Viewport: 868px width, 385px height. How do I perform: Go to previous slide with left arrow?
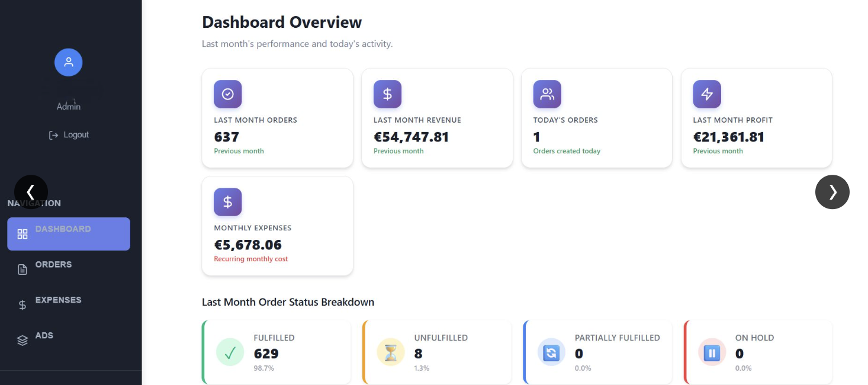tap(31, 192)
